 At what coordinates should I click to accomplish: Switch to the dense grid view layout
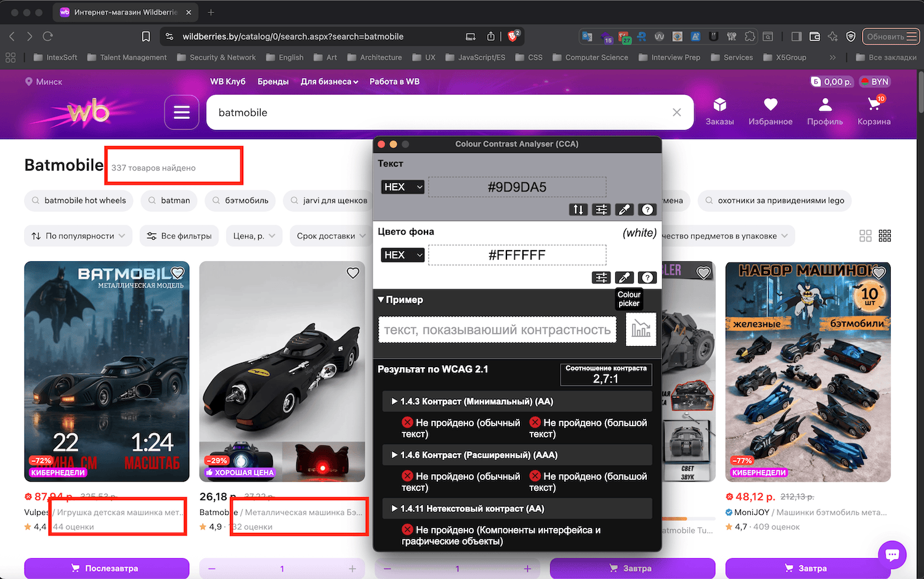coord(885,235)
